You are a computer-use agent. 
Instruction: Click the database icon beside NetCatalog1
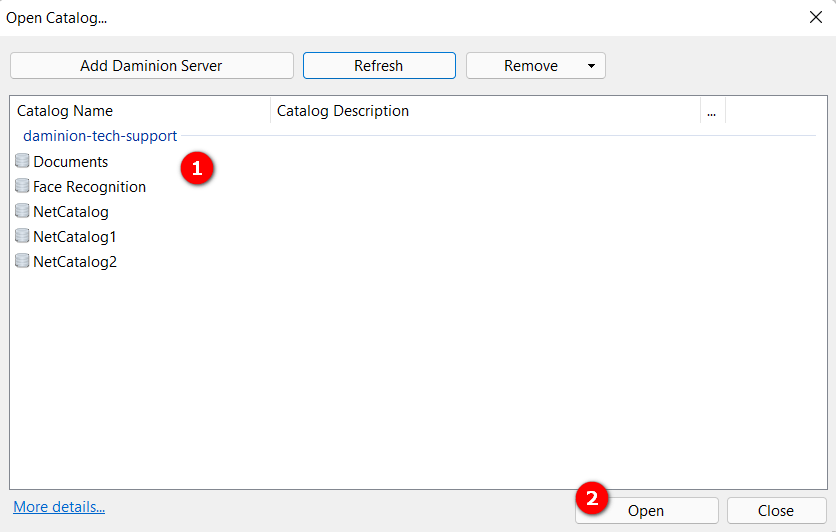[22, 236]
